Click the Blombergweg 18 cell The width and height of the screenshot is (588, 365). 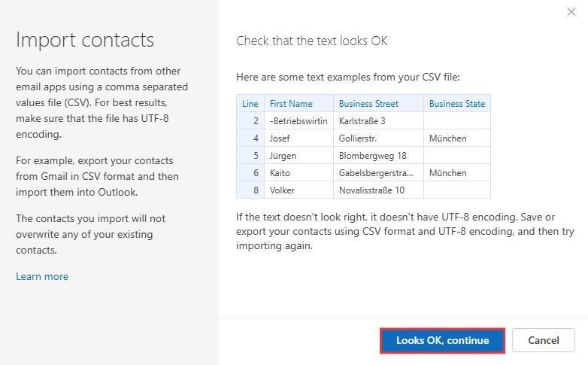[x=373, y=156]
